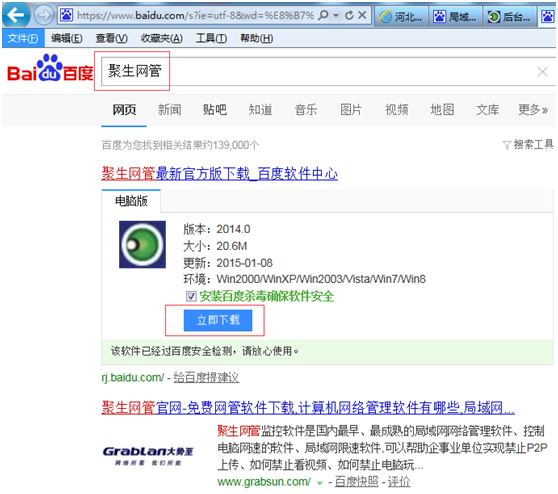The height and width of the screenshot is (494, 558).
Task: Open the 聚生网管最新官方版下载 result link
Action: [220, 174]
